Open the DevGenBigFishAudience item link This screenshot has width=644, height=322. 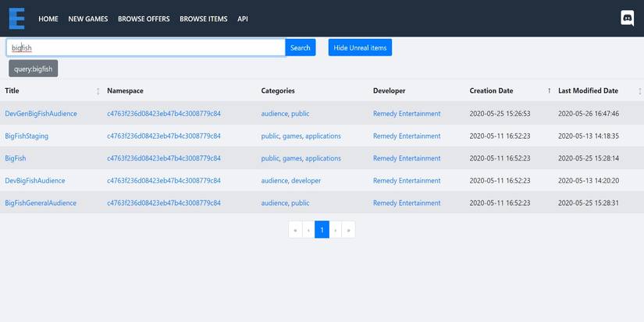point(41,114)
